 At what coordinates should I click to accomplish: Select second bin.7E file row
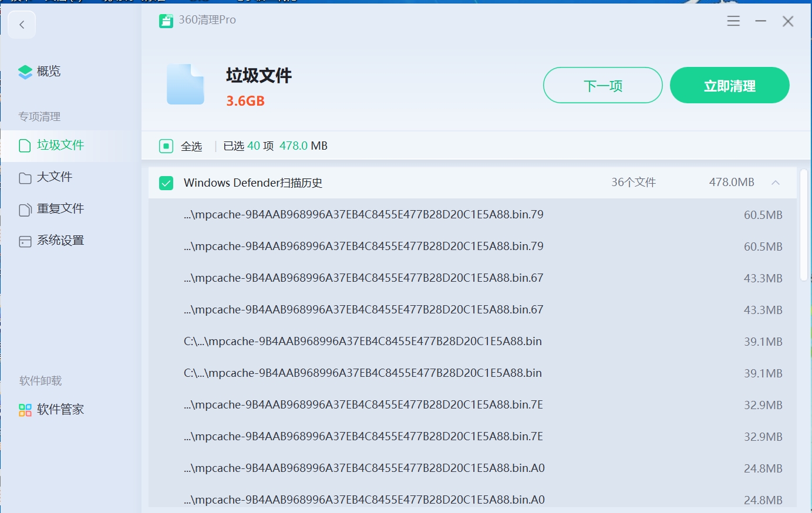pyautogui.click(x=473, y=437)
